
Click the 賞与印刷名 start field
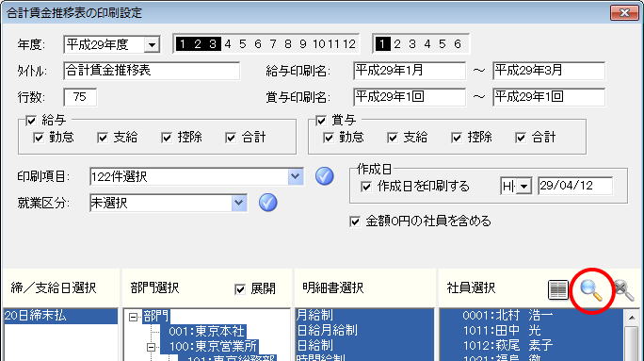(x=409, y=97)
